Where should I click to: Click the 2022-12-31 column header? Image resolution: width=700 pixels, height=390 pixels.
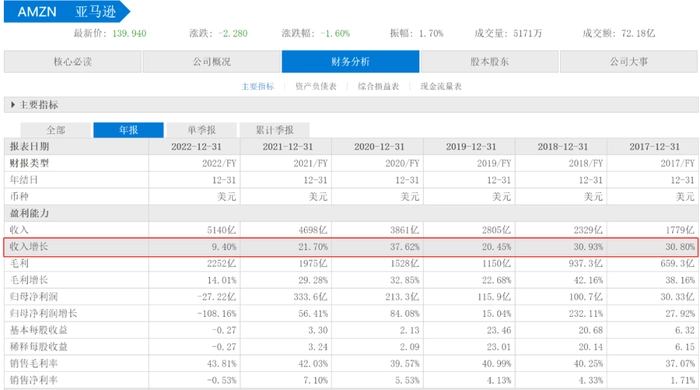[x=196, y=146]
